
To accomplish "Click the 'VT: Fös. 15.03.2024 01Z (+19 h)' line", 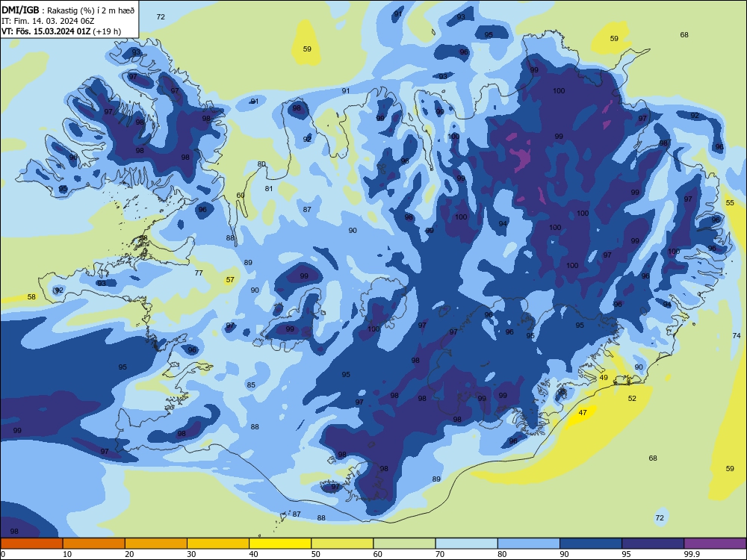I will [61, 31].
